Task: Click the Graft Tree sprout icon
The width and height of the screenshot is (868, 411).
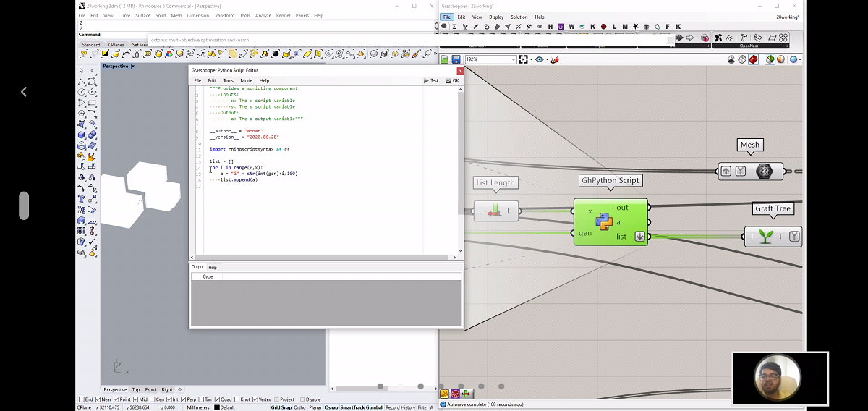Action: [766, 236]
